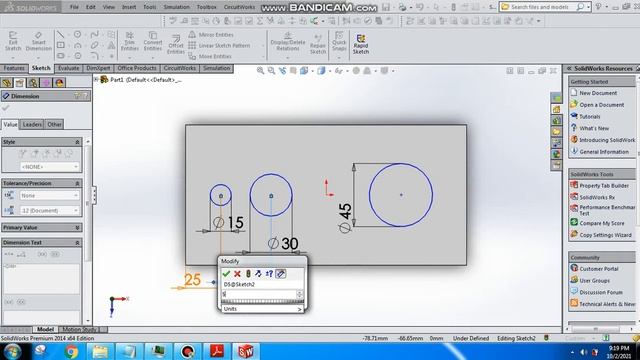Click Zoom to Area icon in view toolbar
The image size is (640, 360).
(271, 71)
